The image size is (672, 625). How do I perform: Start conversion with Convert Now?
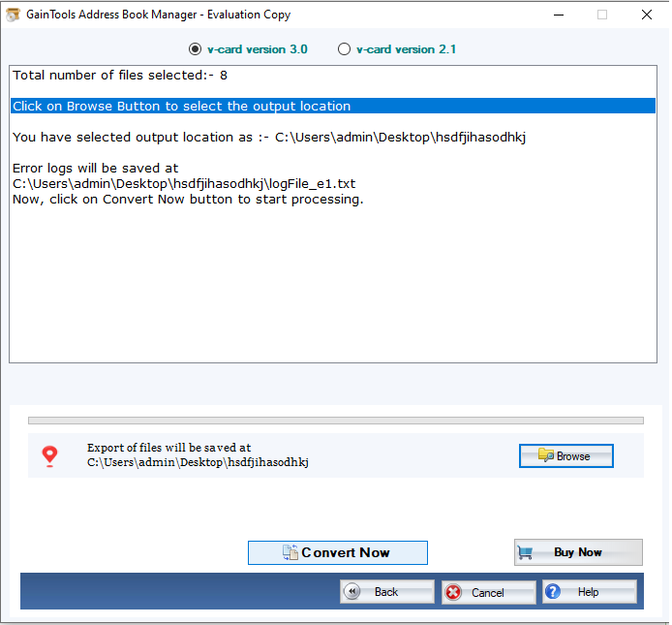tap(337, 552)
